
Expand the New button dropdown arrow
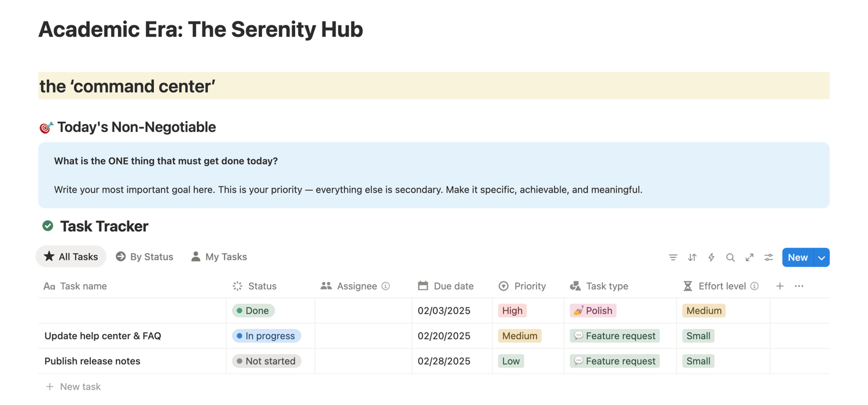click(x=822, y=257)
